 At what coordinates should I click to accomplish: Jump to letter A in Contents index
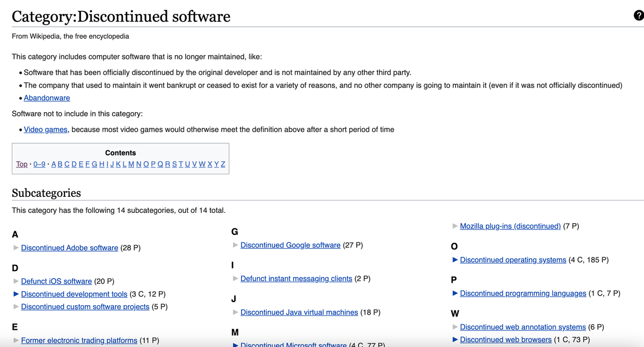click(x=54, y=164)
